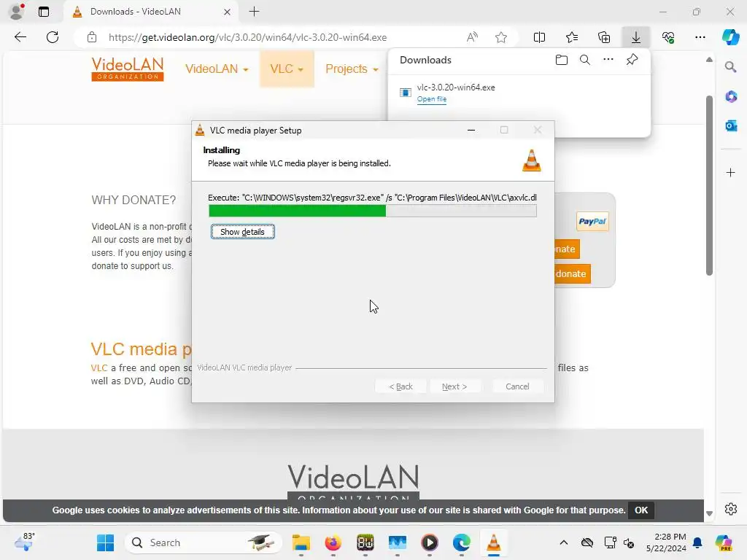Open the Outlook sidebar icon

[x=731, y=125]
